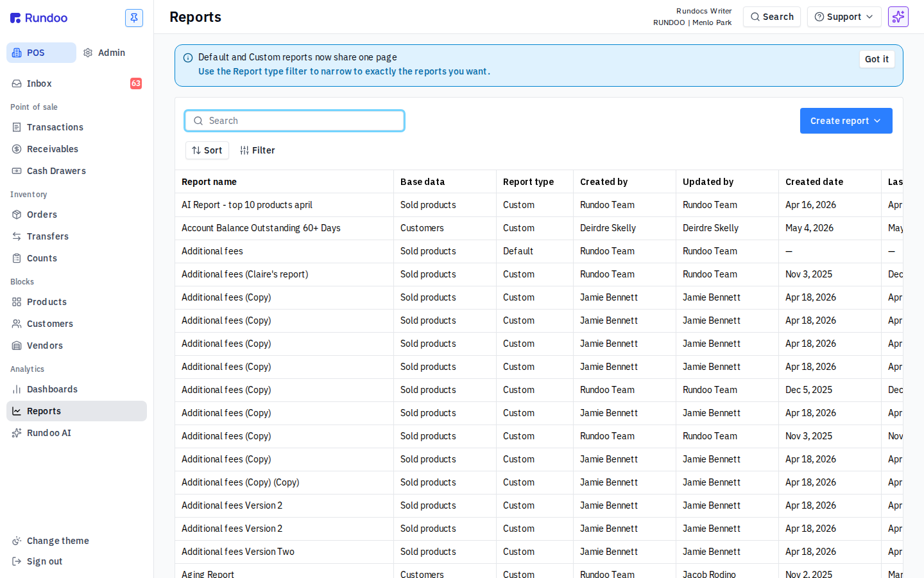Click the Customers people icon

pyautogui.click(x=17, y=324)
